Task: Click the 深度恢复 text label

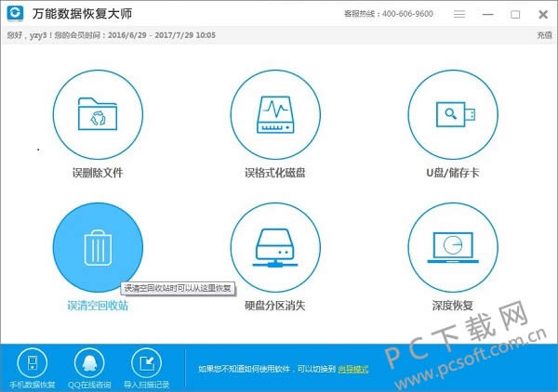Action: 453,306
